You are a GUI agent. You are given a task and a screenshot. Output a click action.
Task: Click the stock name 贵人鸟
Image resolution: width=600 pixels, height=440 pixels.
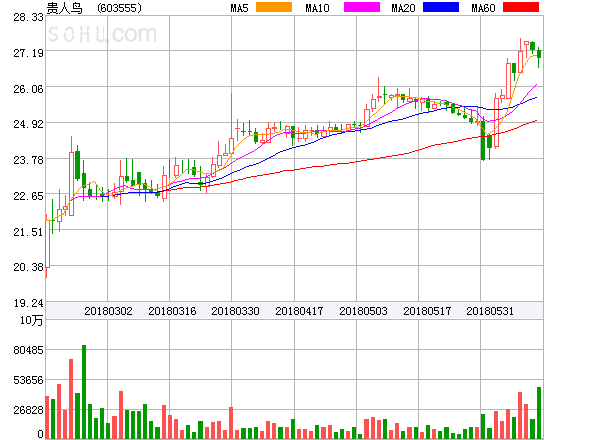(64, 8)
